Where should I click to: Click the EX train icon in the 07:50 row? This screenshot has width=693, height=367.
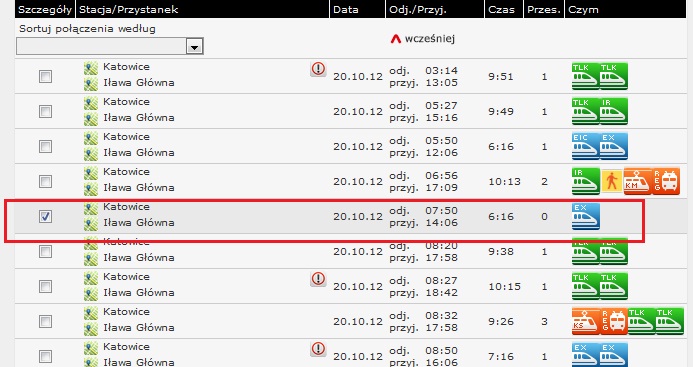coord(586,216)
